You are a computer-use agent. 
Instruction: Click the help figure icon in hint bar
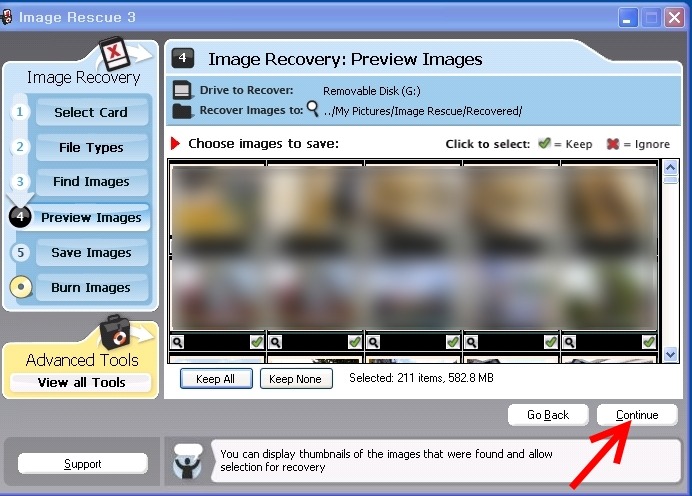[x=187, y=461]
